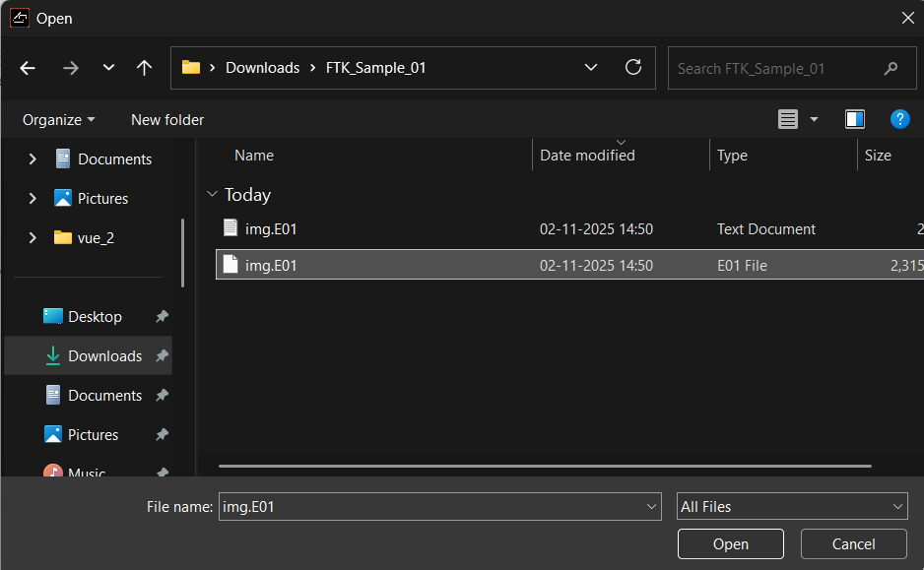Screen dimensions: 924x570
Task: Go back using the left arrow
Action: tap(28, 68)
